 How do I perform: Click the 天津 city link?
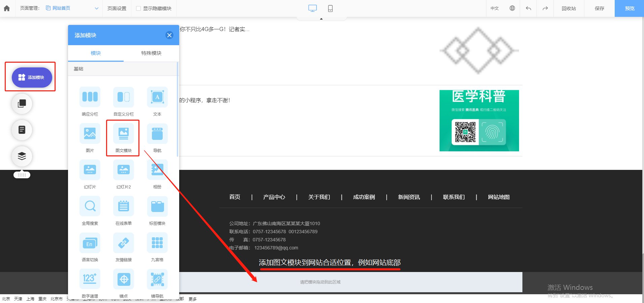[18, 299]
